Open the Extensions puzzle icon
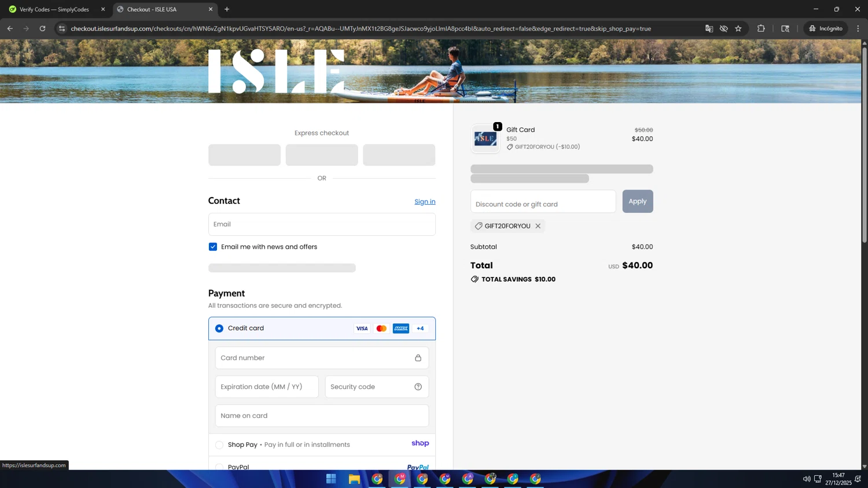868x488 pixels. (x=761, y=28)
